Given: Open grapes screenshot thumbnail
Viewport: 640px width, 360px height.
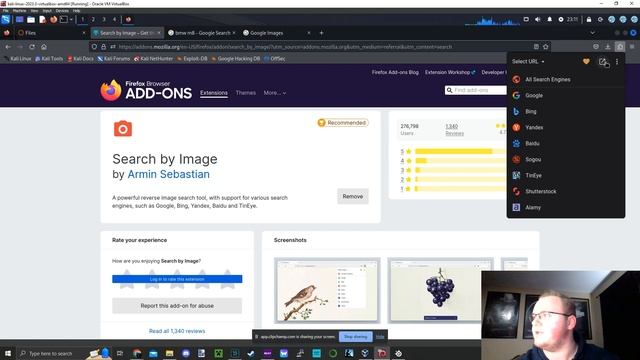Looking at the screenshot, I should 440,291.
